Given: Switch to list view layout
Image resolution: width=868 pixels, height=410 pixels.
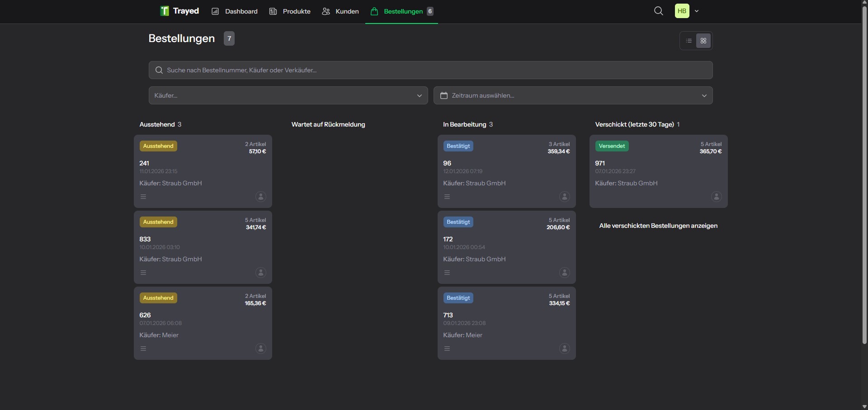Looking at the screenshot, I should click(689, 41).
